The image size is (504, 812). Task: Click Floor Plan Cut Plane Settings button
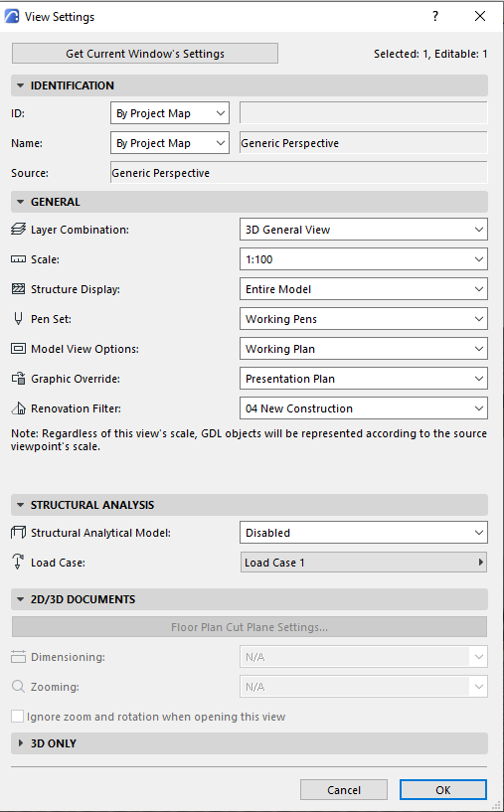click(x=250, y=627)
